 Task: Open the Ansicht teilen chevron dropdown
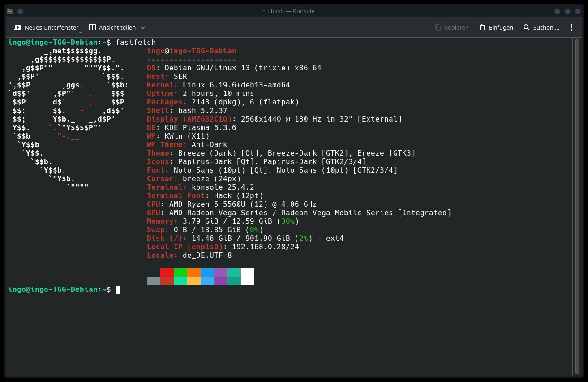(143, 27)
